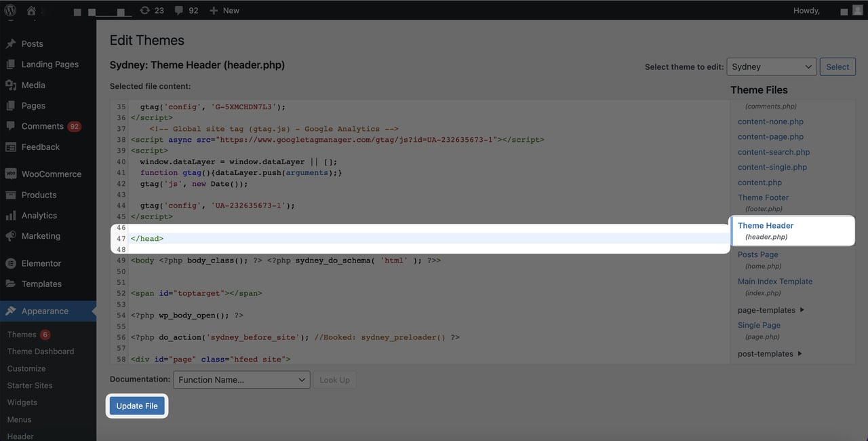Open Starter Sites submenu
Image resolution: width=868 pixels, height=441 pixels.
30,385
